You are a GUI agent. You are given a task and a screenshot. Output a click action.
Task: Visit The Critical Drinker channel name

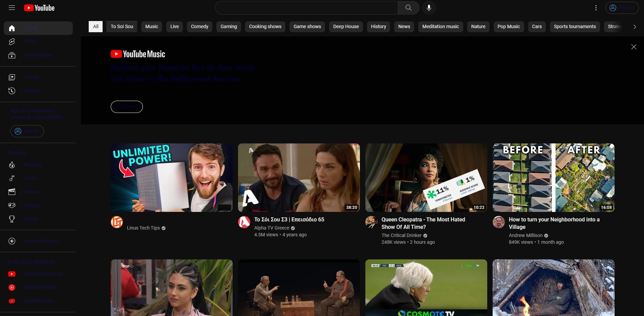(402, 236)
